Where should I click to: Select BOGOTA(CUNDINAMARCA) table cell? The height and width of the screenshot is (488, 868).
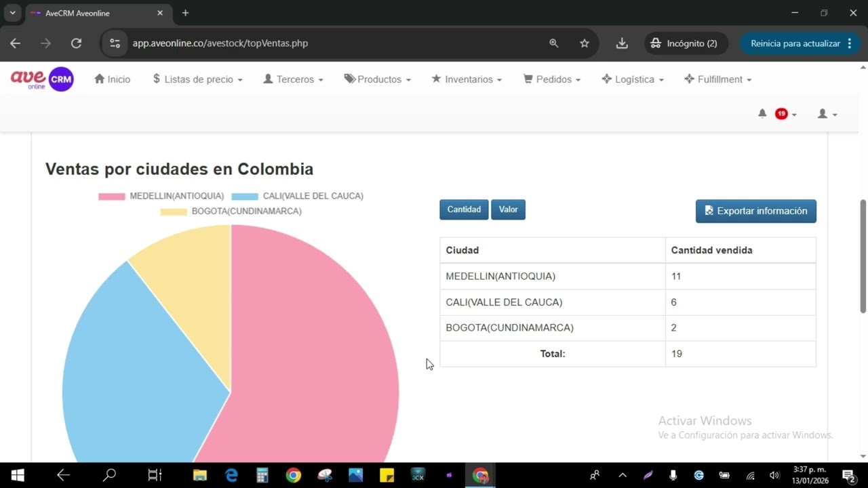tap(553, 327)
